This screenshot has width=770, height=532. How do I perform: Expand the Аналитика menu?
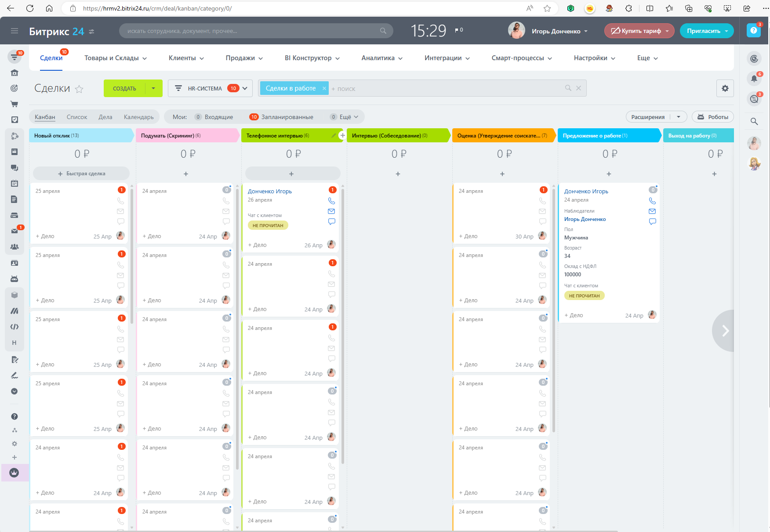(382, 58)
